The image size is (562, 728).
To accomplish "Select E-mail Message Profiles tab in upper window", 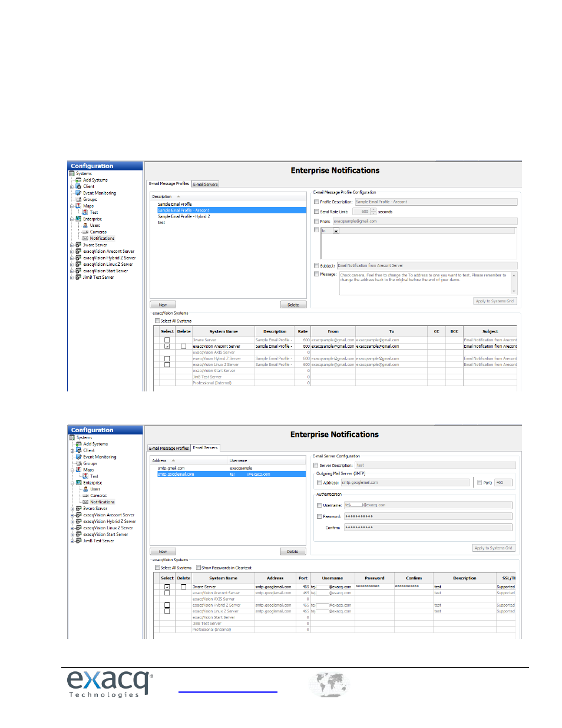I will click(x=169, y=183).
